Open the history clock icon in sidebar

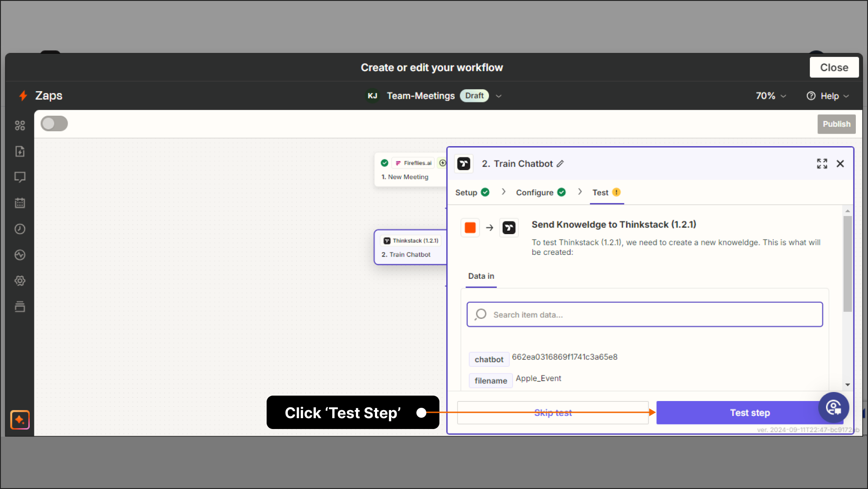click(x=20, y=229)
